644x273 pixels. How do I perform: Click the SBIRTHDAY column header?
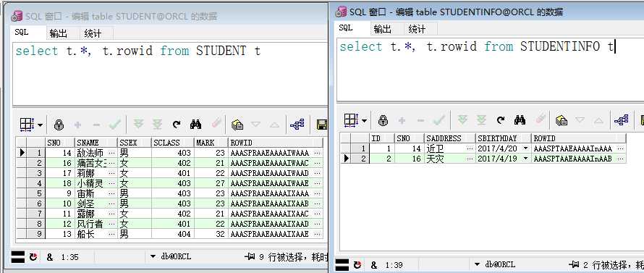[503, 138]
